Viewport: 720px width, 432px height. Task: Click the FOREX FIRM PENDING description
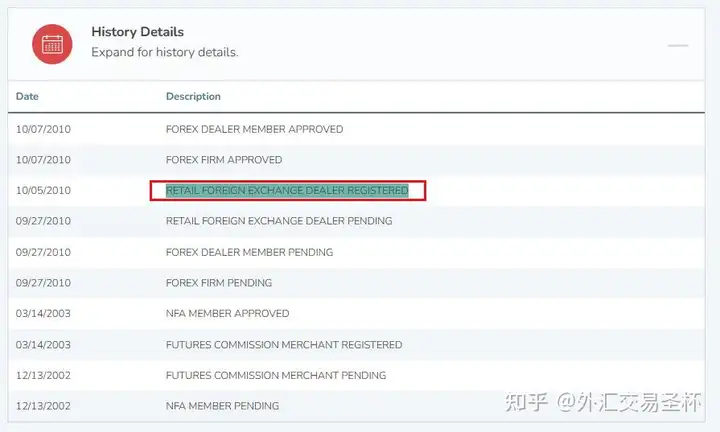click(x=219, y=283)
